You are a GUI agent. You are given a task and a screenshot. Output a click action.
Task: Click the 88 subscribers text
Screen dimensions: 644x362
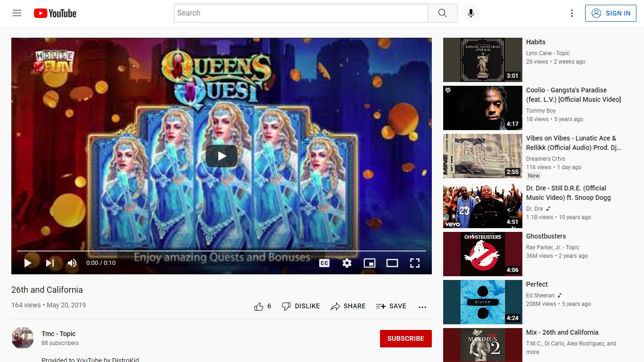(60, 343)
